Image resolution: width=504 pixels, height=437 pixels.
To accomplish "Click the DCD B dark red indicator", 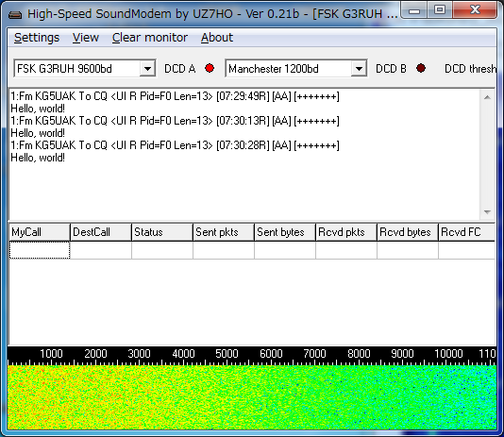I will [x=421, y=68].
